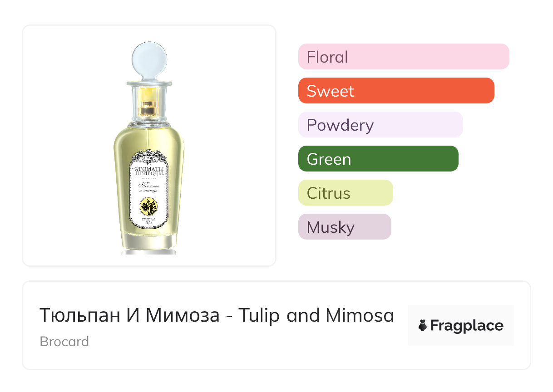Click the Туалетная Вода text on the label
The width and height of the screenshot is (553, 392).
(x=149, y=220)
